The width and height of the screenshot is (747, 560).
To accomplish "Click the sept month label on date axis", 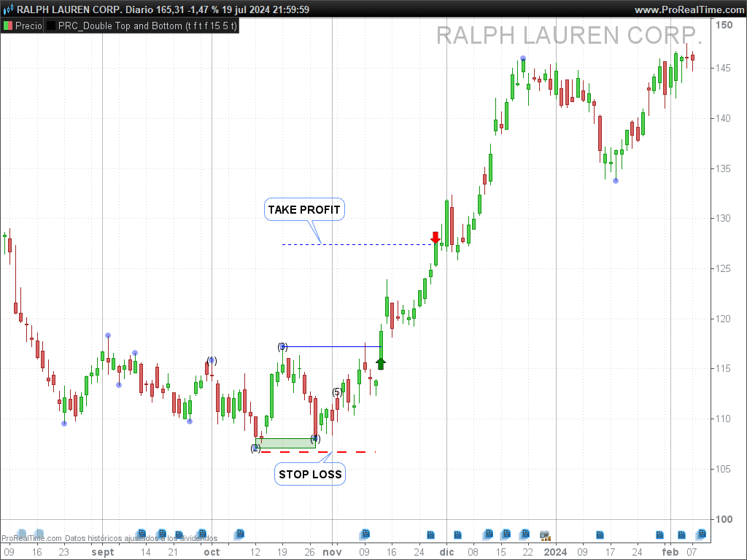I will click(x=103, y=553).
